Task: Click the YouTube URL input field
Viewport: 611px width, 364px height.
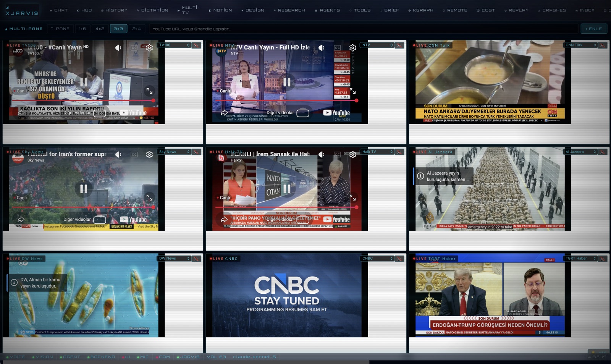Action: click(364, 29)
